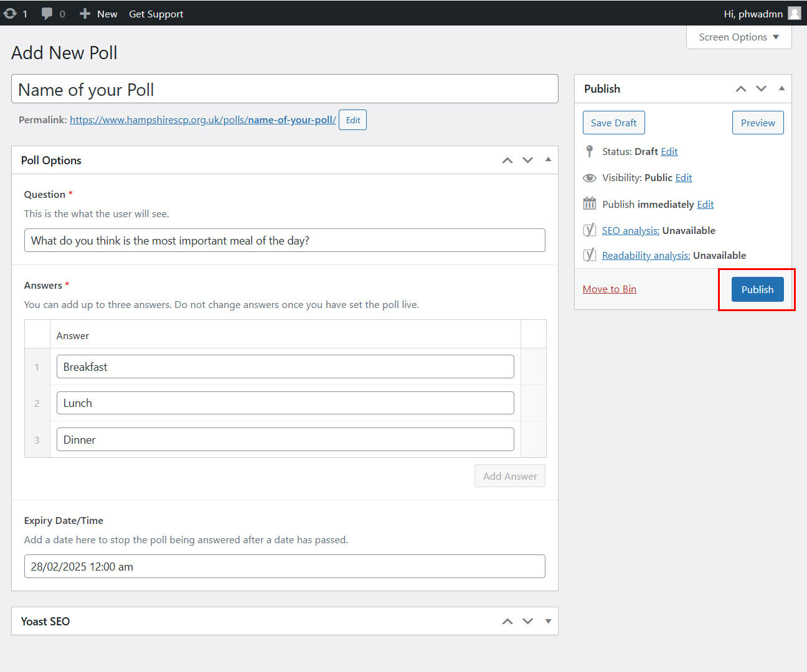Click the phwadmn user avatar icon
The height and width of the screenshot is (672, 807).
795,13
